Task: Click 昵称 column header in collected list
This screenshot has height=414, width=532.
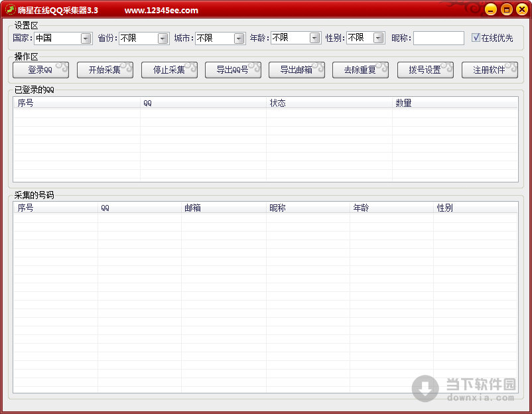Action: tap(308, 208)
